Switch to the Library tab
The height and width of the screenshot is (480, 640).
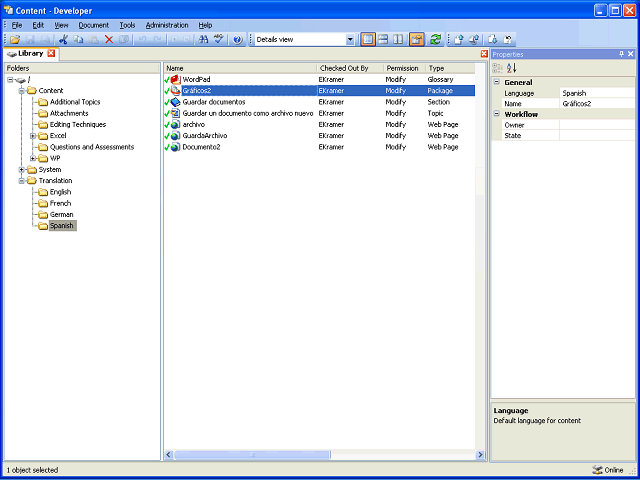[31, 53]
